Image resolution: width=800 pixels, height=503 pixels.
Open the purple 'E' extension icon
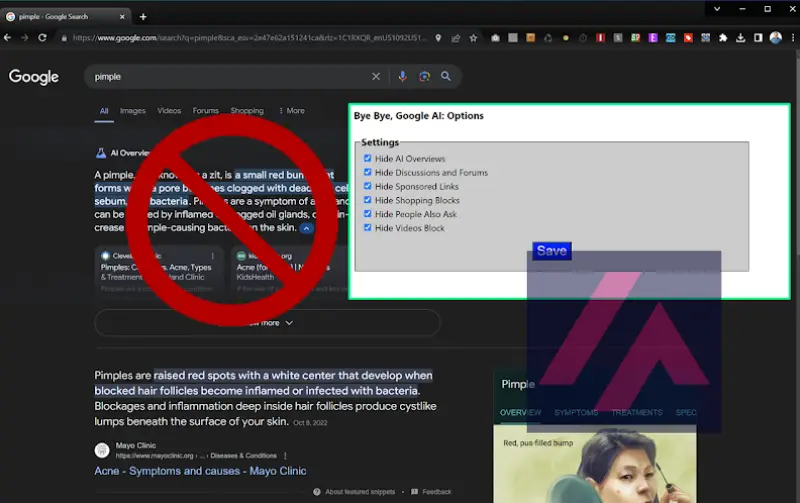tap(653, 38)
